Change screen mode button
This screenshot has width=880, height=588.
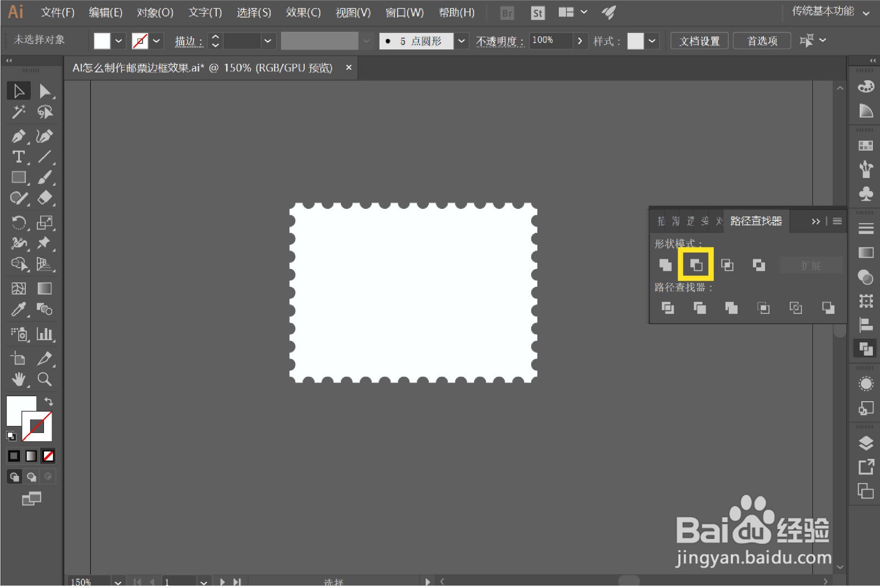coord(31,498)
